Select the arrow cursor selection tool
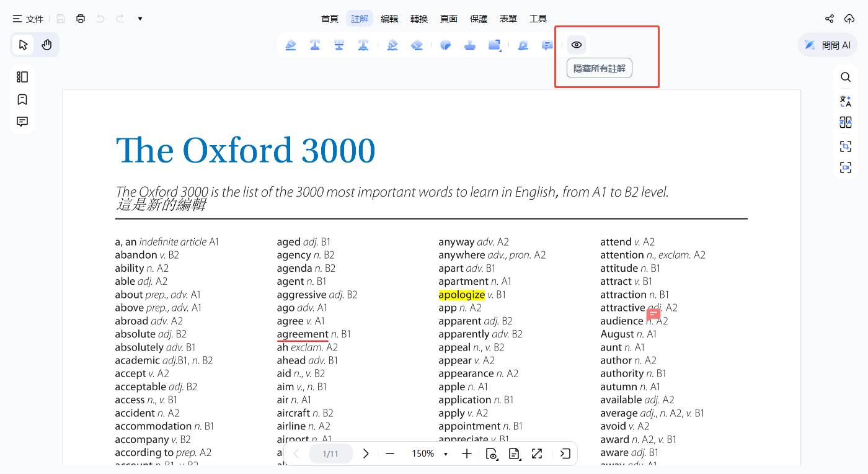Image resolution: width=868 pixels, height=474 pixels. (24, 45)
